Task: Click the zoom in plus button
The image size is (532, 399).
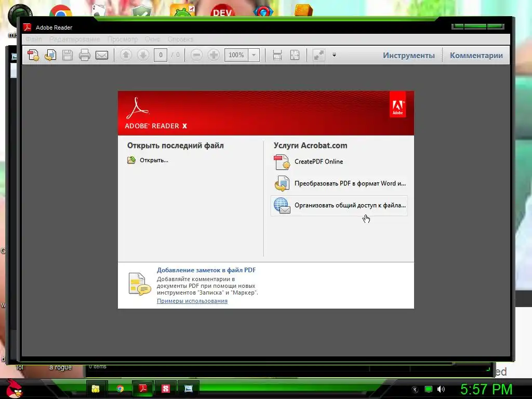Action: 214,55
